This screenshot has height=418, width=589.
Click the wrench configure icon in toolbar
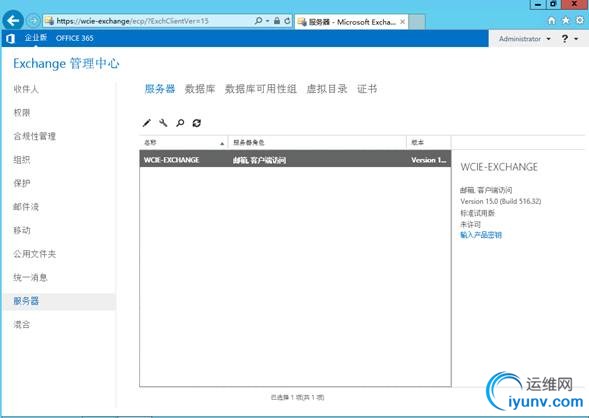163,123
